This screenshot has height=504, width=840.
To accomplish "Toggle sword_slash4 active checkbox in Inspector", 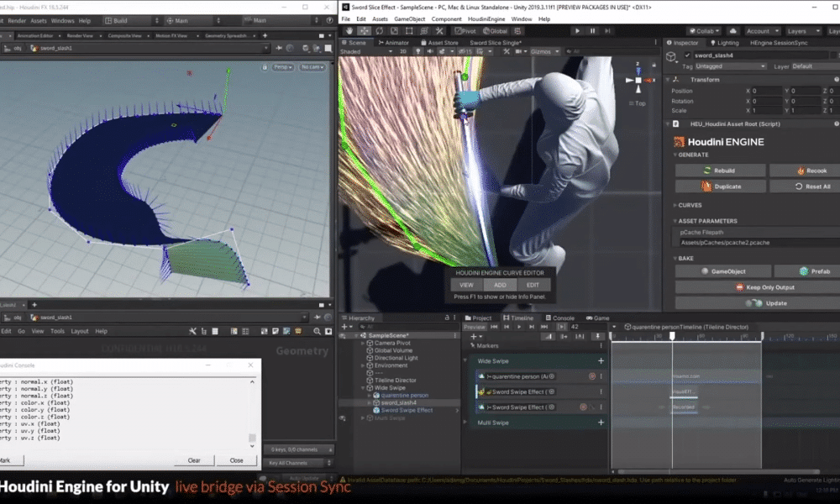I will pos(687,55).
